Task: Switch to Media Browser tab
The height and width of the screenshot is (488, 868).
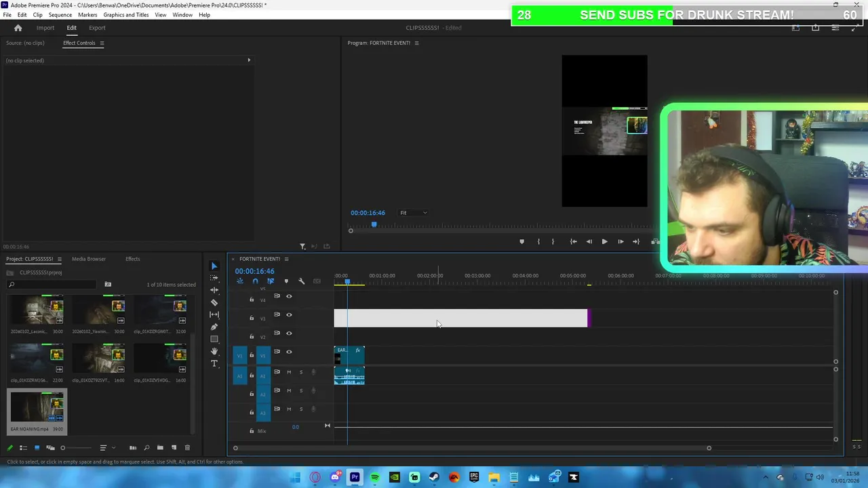Action: tap(89, 259)
